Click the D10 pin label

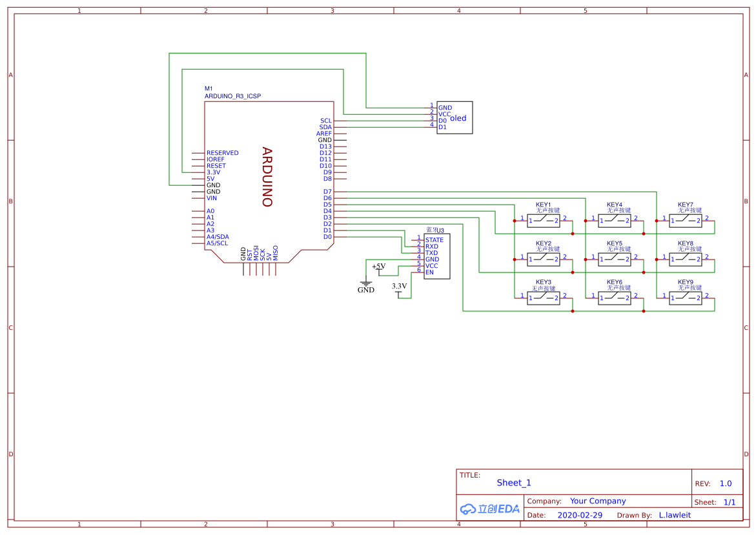(x=325, y=166)
